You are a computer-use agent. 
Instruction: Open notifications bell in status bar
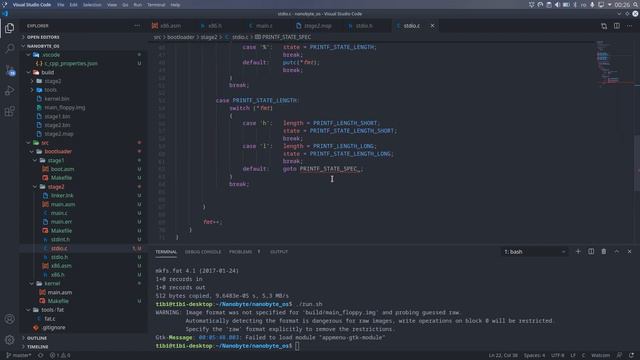(x=632, y=356)
